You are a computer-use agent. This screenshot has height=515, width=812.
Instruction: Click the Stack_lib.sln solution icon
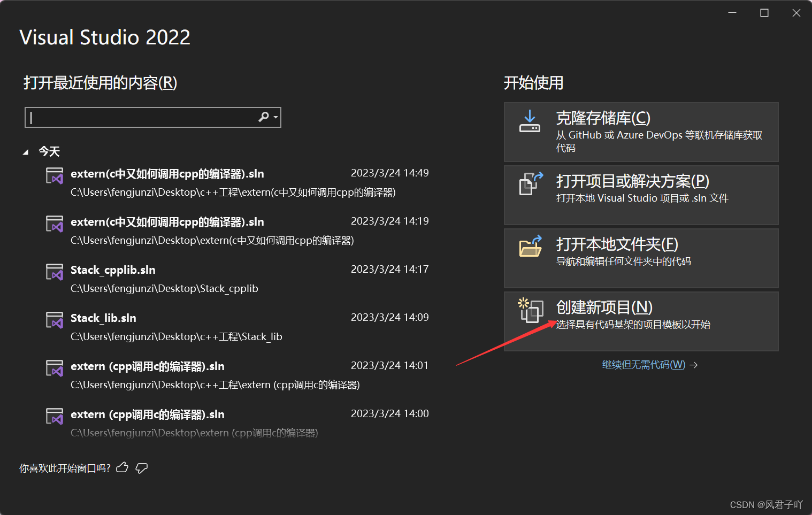pos(55,320)
